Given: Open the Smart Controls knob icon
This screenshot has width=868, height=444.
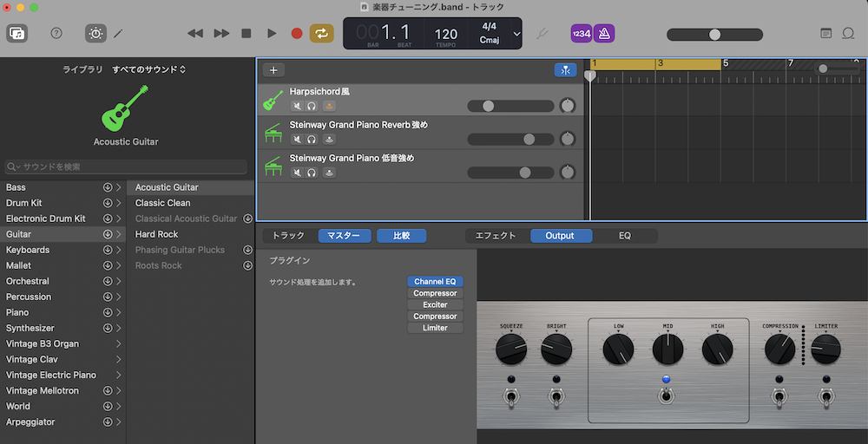Looking at the screenshot, I should click(x=95, y=34).
